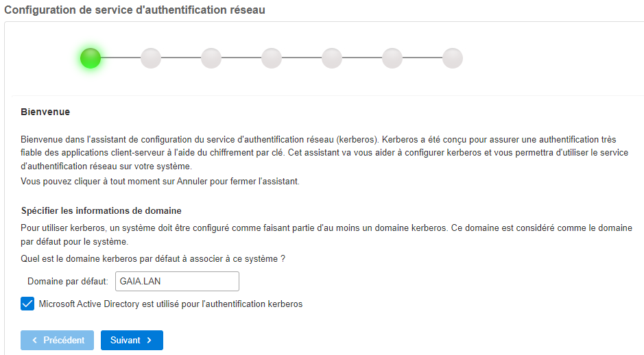This screenshot has width=644, height=355.
Task: Go to the last step circle
Action: pos(453,58)
